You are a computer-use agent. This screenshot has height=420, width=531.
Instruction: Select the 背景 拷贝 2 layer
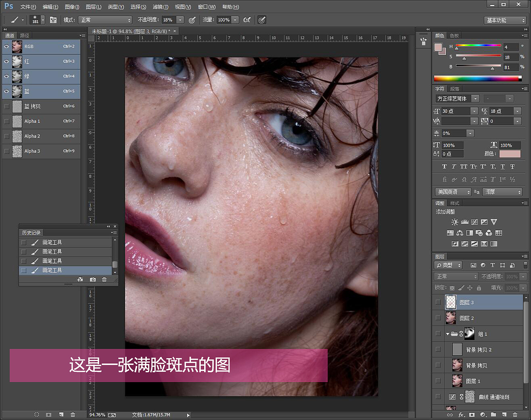coord(478,349)
